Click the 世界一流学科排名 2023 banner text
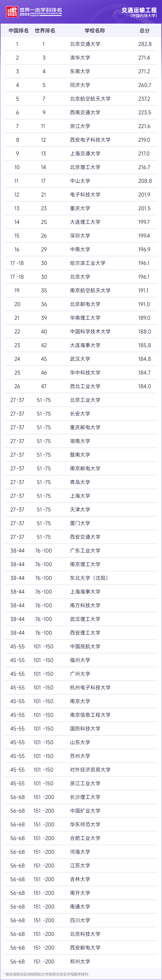 point(41,12)
